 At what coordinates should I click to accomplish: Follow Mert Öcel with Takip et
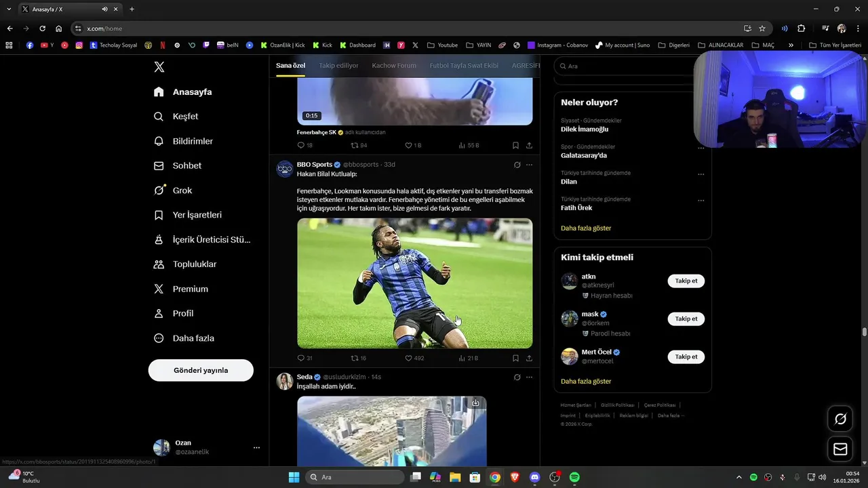tap(686, 357)
